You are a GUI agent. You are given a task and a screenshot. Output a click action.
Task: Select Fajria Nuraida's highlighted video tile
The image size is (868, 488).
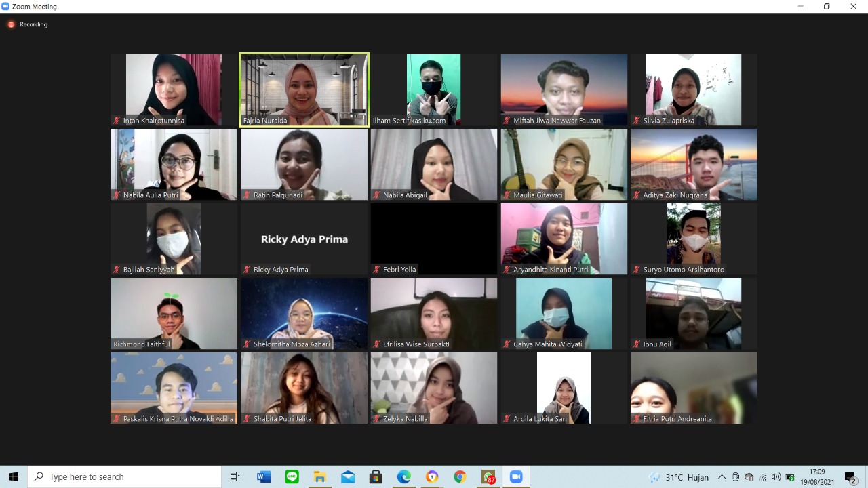coord(304,89)
